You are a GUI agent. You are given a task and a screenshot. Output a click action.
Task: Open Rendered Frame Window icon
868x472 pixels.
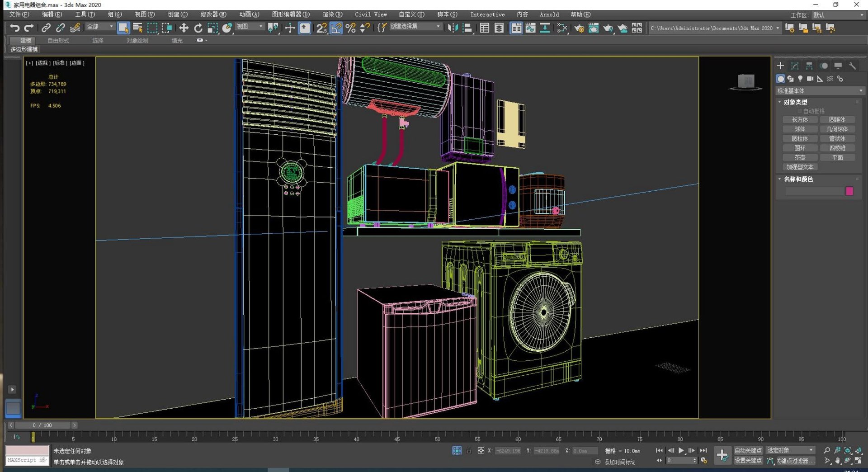pyautogui.click(x=593, y=28)
